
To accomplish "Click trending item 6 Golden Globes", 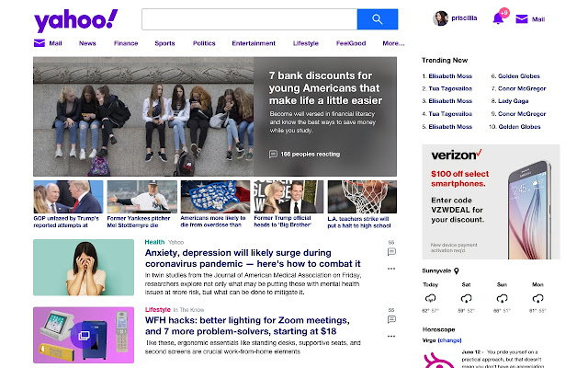I will point(519,75).
